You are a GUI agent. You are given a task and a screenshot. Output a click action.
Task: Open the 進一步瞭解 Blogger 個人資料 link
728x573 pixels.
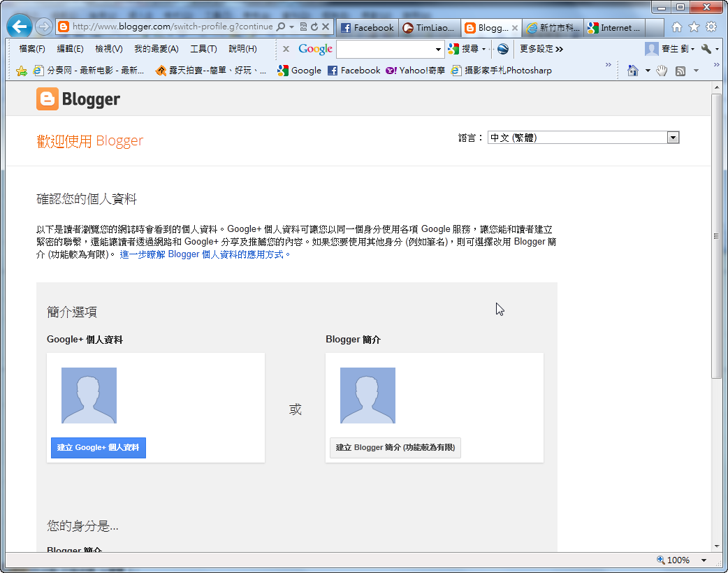pos(205,254)
